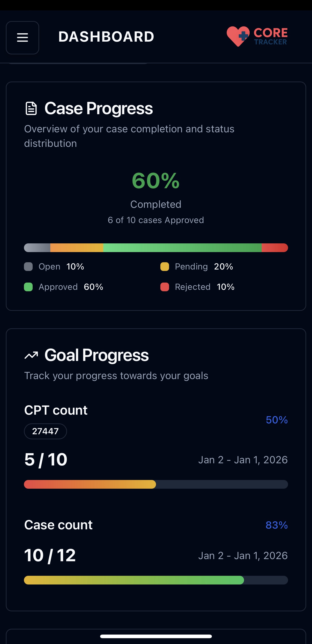The width and height of the screenshot is (312, 644).
Task: Click the case status distribution bar
Action: 156,248
